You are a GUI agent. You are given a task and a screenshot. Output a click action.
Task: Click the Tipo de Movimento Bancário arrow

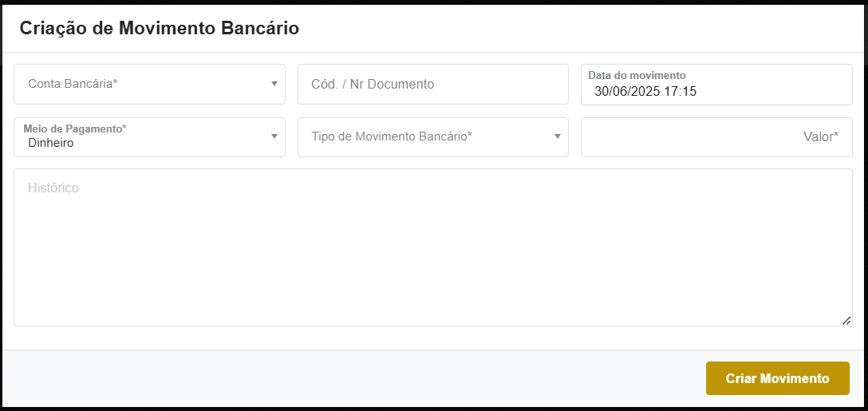558,136
